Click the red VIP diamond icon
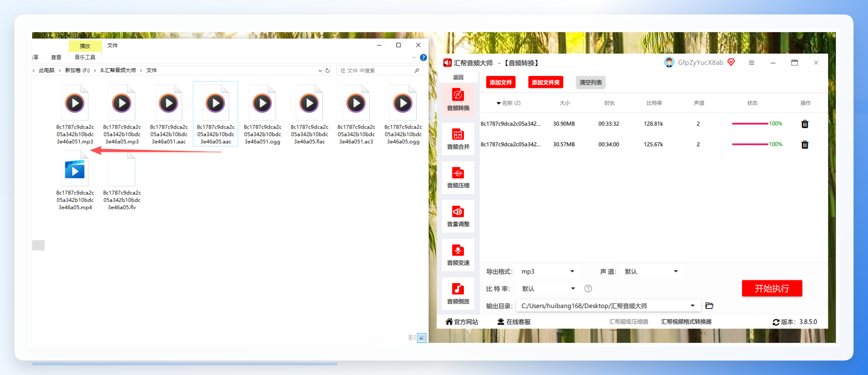Image resolution: width=868 pixels, height=375 pixels. pos(731,62)
